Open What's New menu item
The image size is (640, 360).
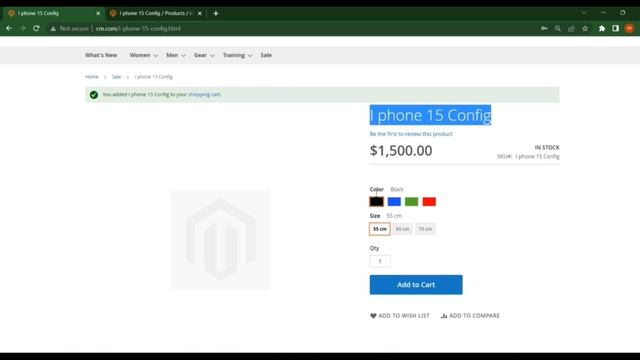pos(101,55)
